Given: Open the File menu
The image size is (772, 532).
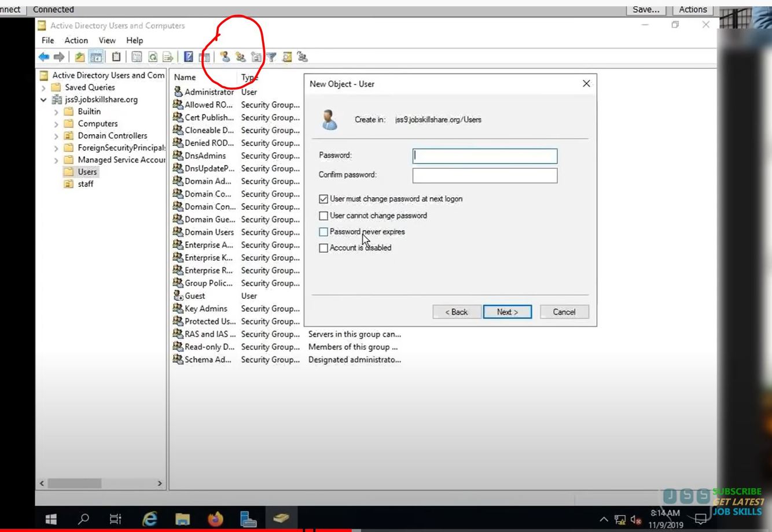Looking at the screenshot, I should (x=48, y=40).
